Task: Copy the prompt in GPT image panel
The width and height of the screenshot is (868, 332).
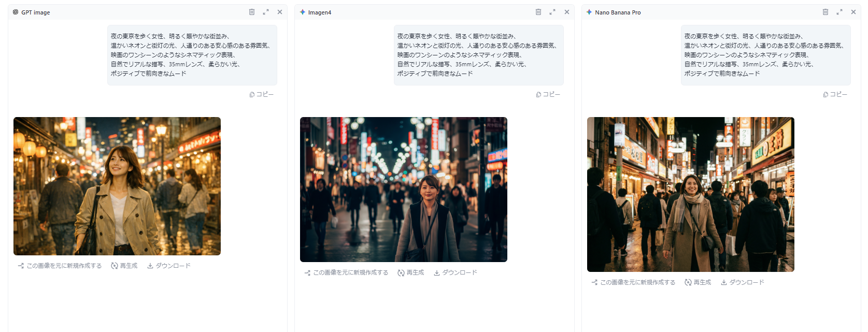Action: (x=262, y=94)
